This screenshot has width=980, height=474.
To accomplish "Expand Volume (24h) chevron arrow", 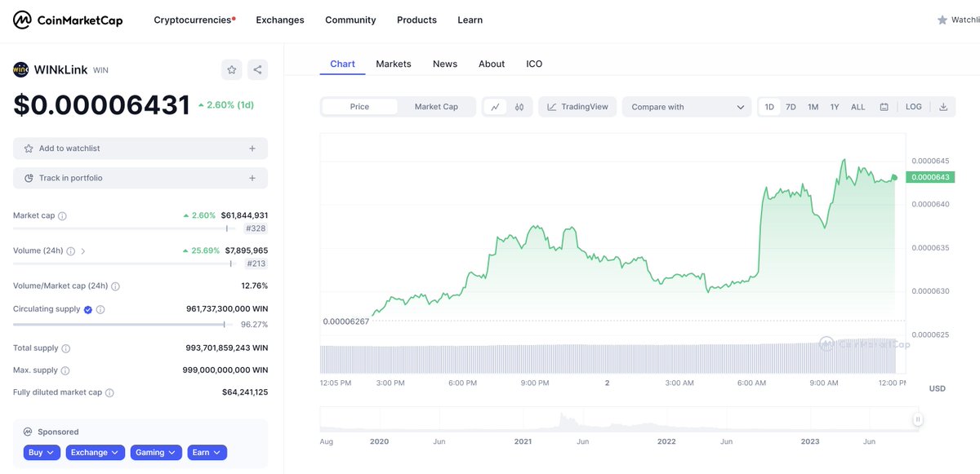I will pyautogui.click(x=83, y=251).
